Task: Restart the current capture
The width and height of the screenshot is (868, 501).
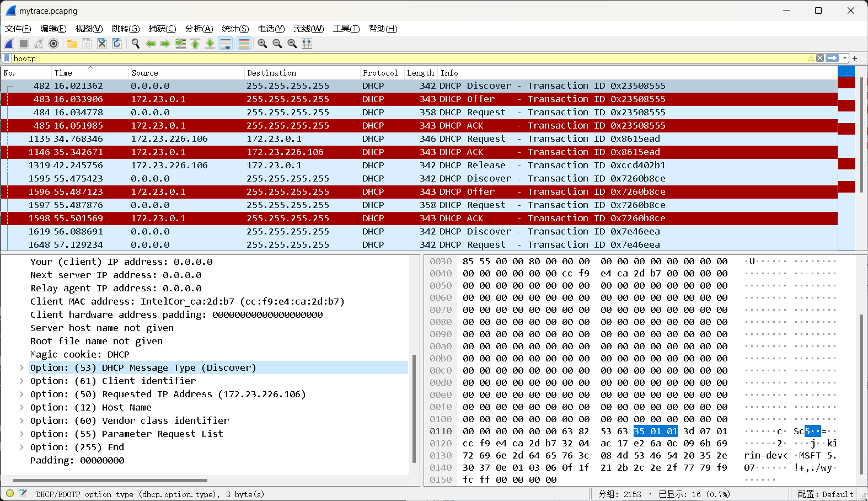Action: point(39,44)
